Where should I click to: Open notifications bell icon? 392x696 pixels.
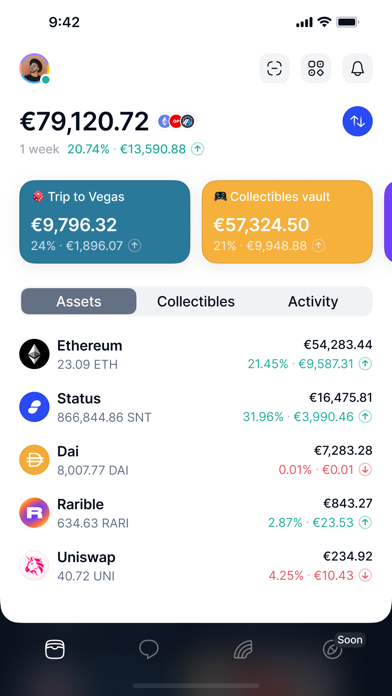[x=357, y=68]
